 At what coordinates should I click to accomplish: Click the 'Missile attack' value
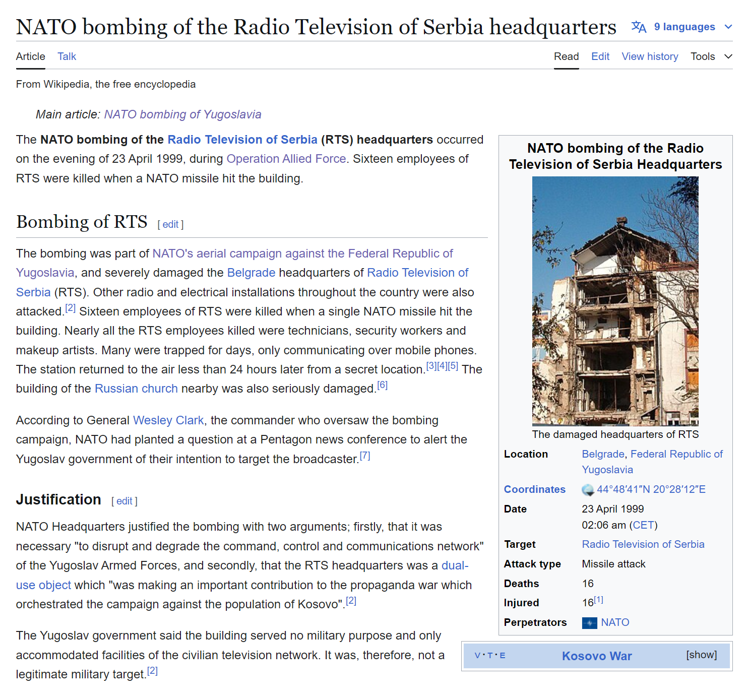pos(613,564)
